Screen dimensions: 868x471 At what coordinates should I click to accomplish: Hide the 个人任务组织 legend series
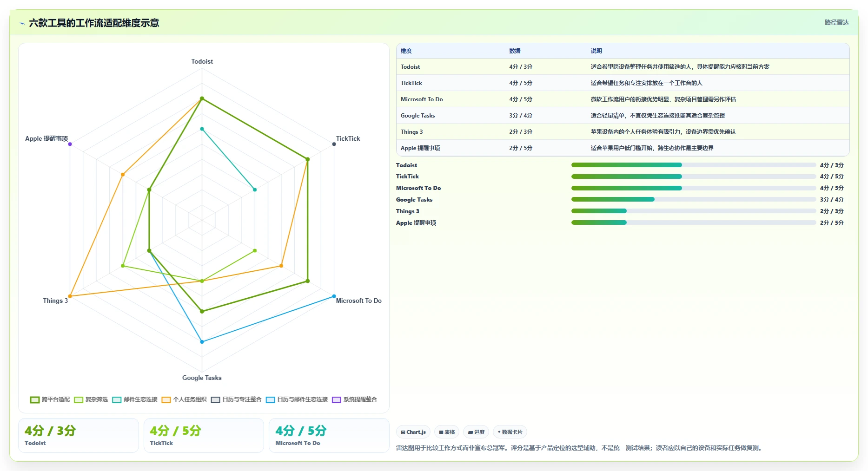point(184,399)
